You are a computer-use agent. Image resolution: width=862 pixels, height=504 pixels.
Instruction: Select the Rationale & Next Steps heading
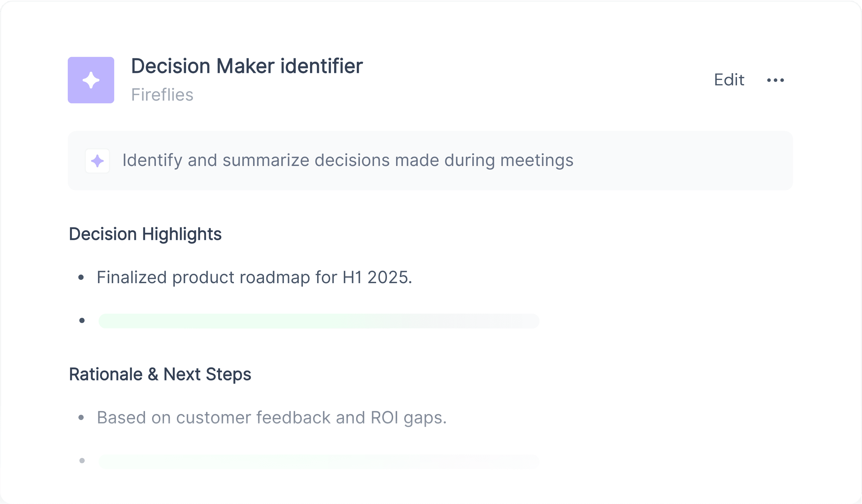pyautogui.click(x=160, y=374)
